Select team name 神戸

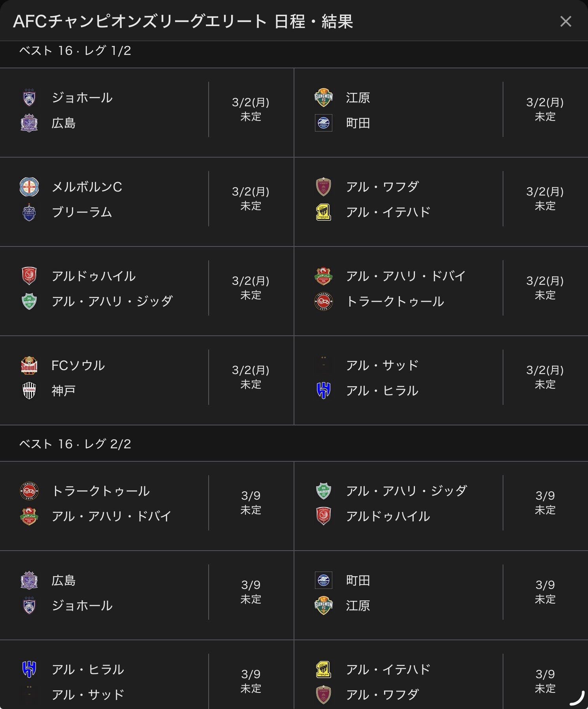coord(64,391)
